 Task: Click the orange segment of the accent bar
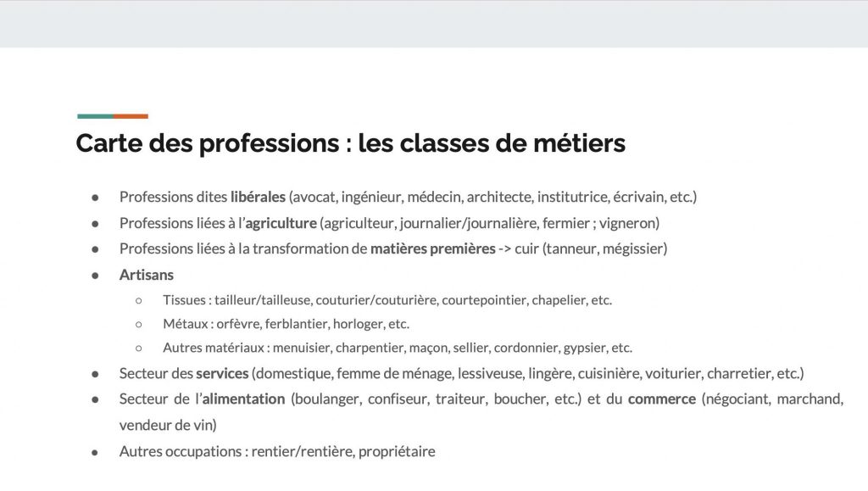pyautogui.click(x=131, y=116)
